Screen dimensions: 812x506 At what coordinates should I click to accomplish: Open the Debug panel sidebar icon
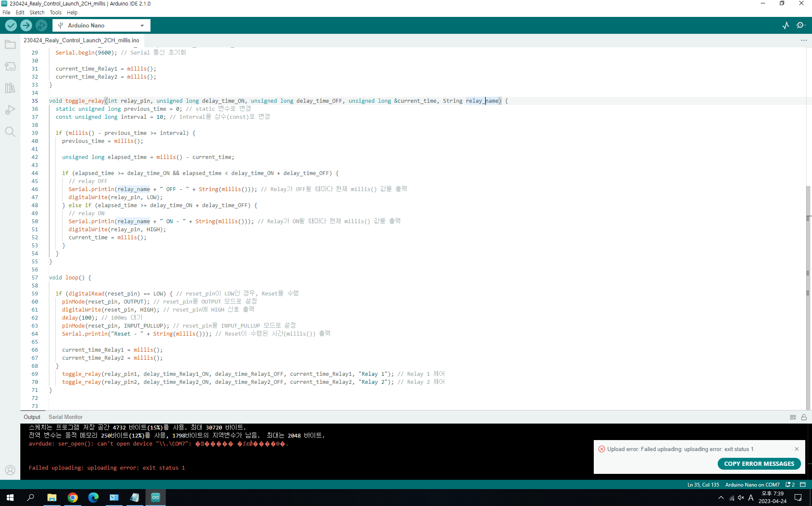[10, 110]
